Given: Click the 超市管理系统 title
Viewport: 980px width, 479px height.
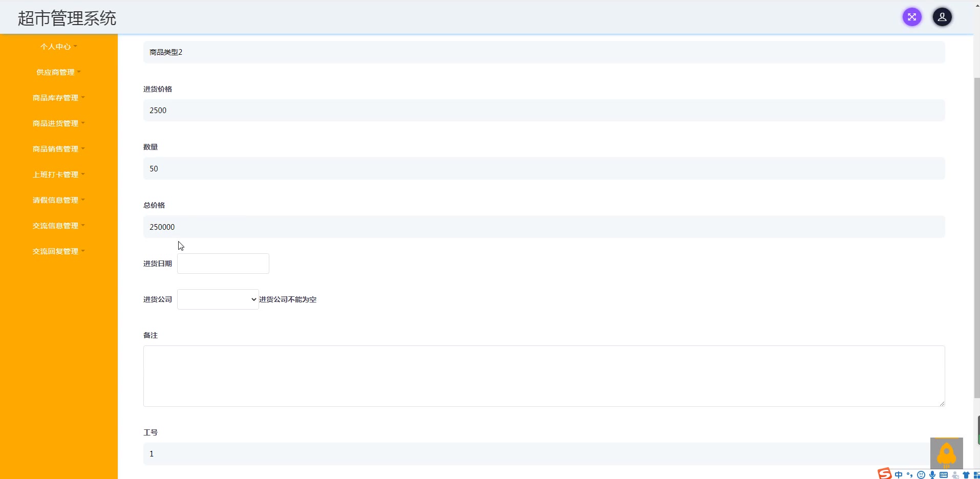Looking at the screenshot, I should click(x=67, y=18).
